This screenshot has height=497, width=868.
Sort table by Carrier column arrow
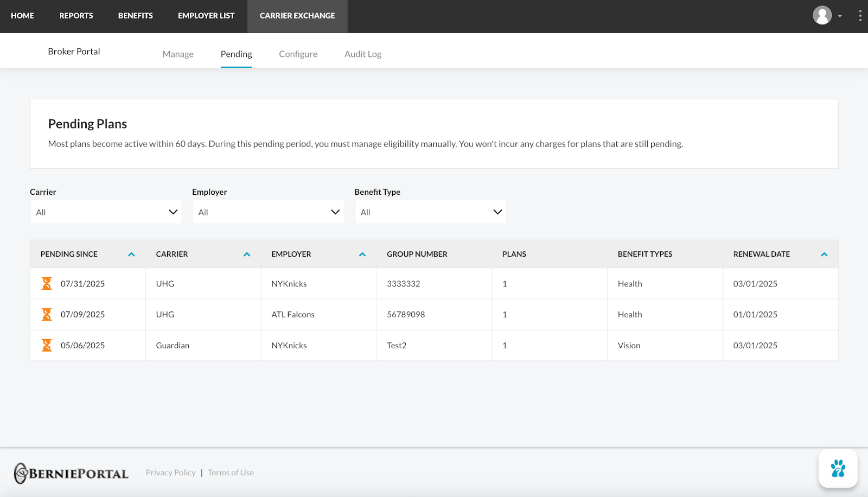pyautogui.click(x=247, y=254)
